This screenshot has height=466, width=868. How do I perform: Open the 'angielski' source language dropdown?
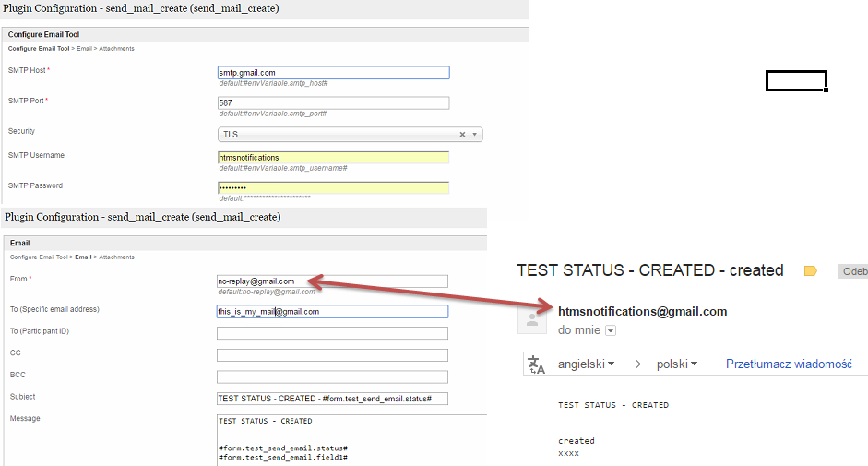pos(586,364)
